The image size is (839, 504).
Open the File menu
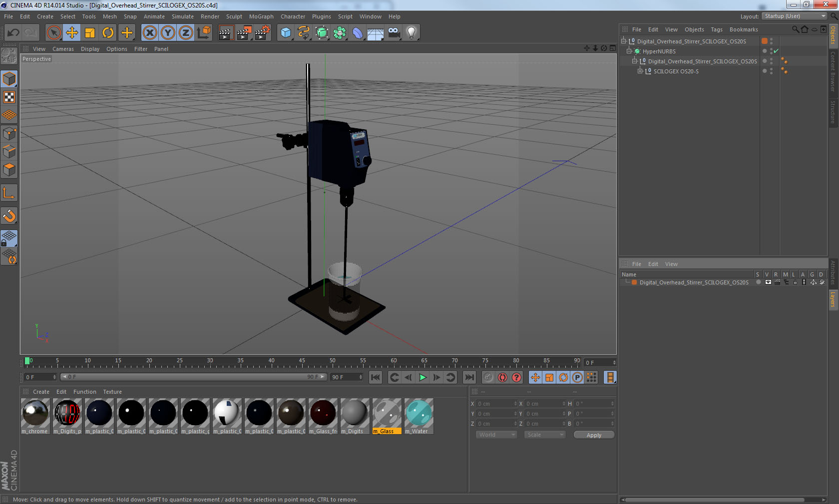point(8,16)
